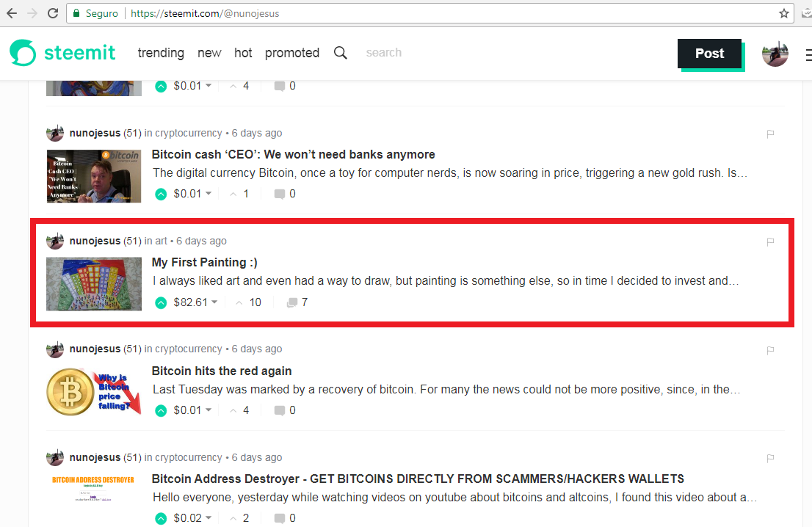
Task: Click nunojesus name on My First Painting post
Action: point(95,241)
